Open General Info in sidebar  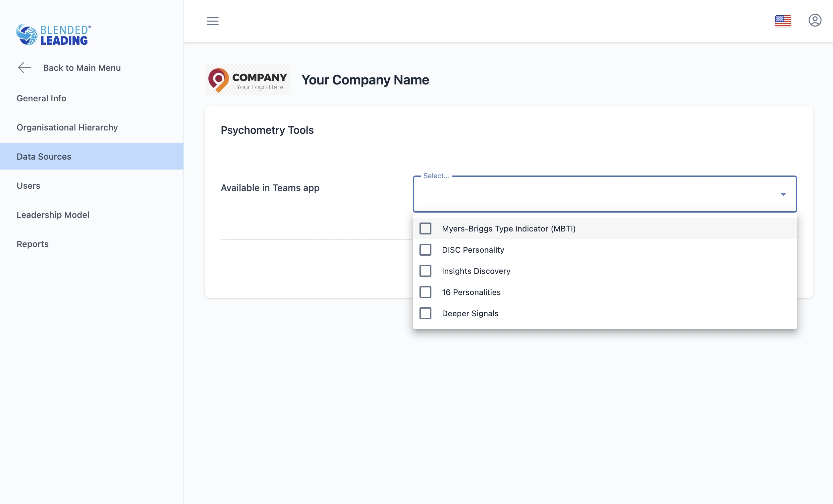click(x=41, y=98)
